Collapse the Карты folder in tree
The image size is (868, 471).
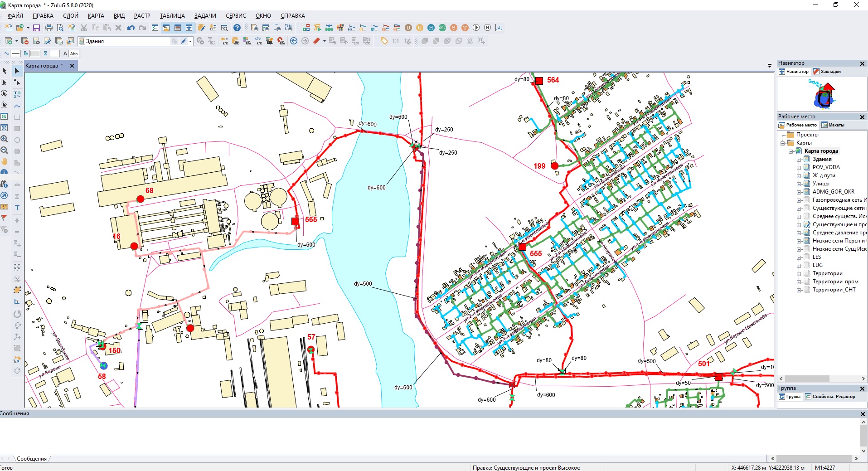tap(783, 143)
